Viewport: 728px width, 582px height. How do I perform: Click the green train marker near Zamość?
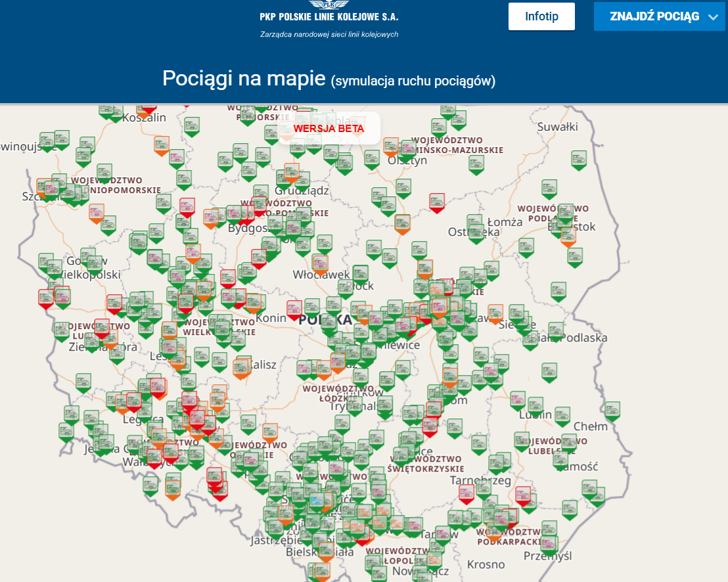point(560,460)
